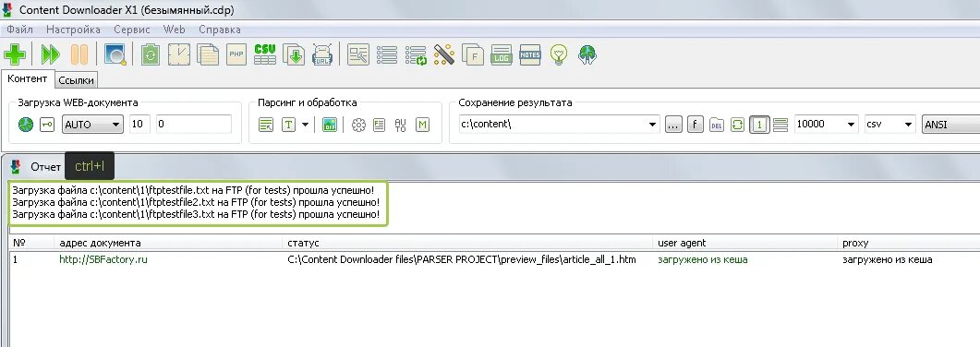Viewport: 980px width, 347px height.
Task: Click the light bulb tips icon
Action: (559, 54)
